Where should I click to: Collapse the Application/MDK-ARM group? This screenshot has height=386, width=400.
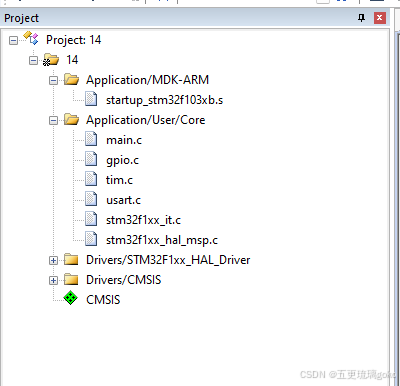53,81
